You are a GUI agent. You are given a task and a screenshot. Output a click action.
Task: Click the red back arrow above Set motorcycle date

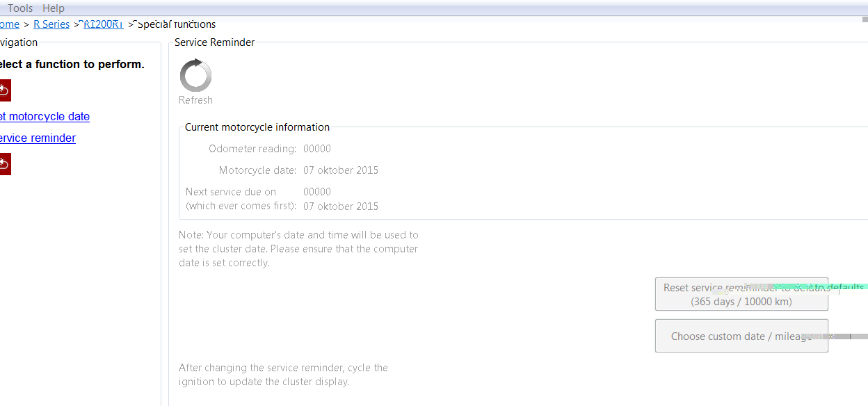click(x=3, y=90)
